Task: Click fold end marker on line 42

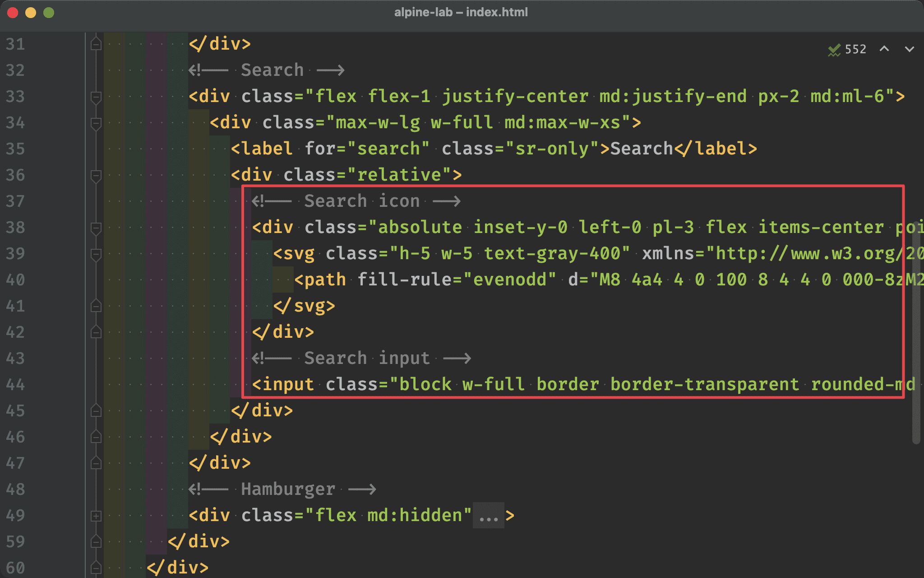Action: (x=96, y=332)
